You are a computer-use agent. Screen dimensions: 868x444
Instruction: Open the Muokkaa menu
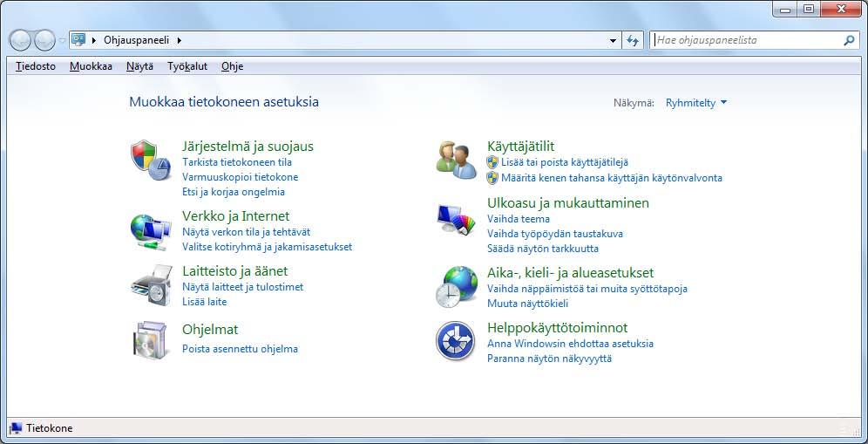[x=91, y=66]
